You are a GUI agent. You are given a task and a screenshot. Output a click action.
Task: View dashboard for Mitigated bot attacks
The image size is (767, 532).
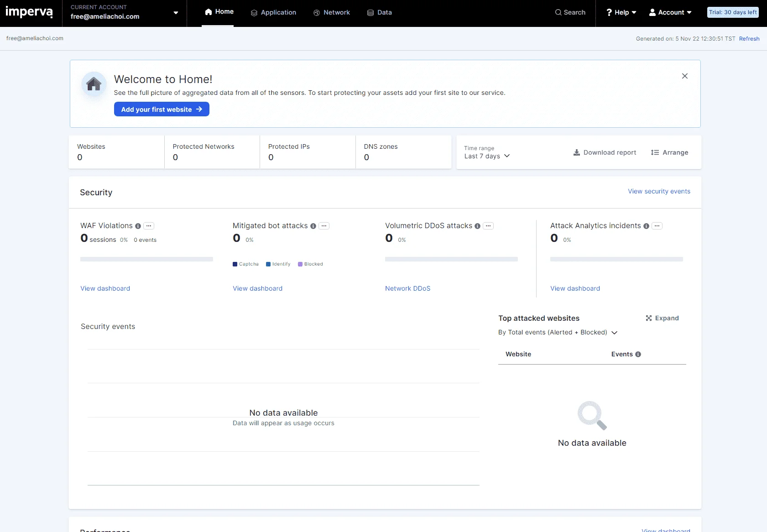point(258,288)
